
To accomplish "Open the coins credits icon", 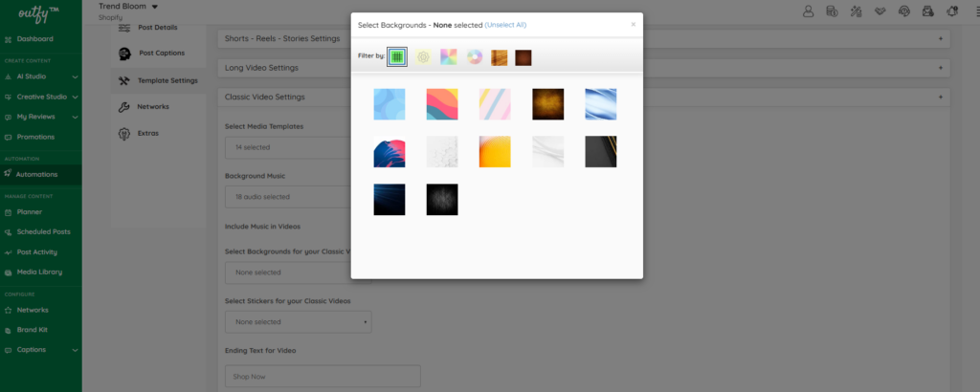I will 832,11.
